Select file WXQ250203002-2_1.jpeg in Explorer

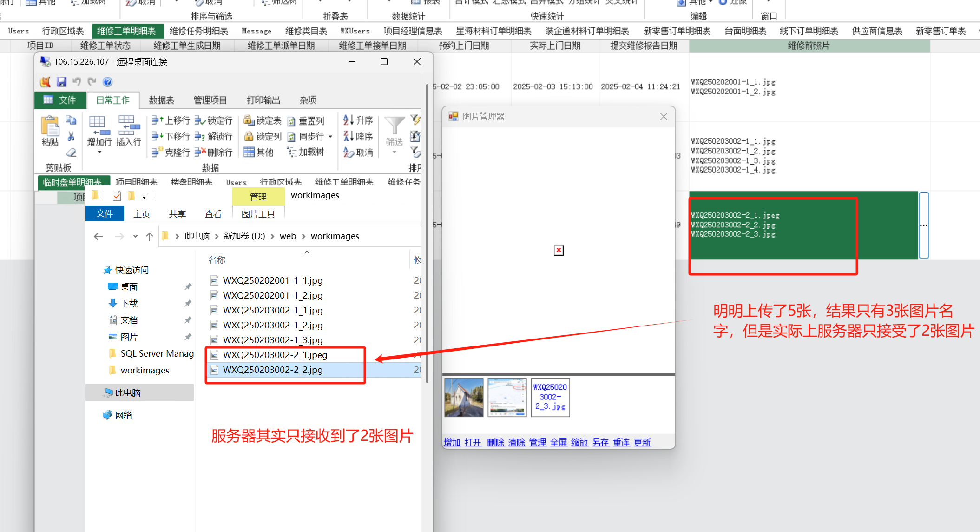point(275,355)
